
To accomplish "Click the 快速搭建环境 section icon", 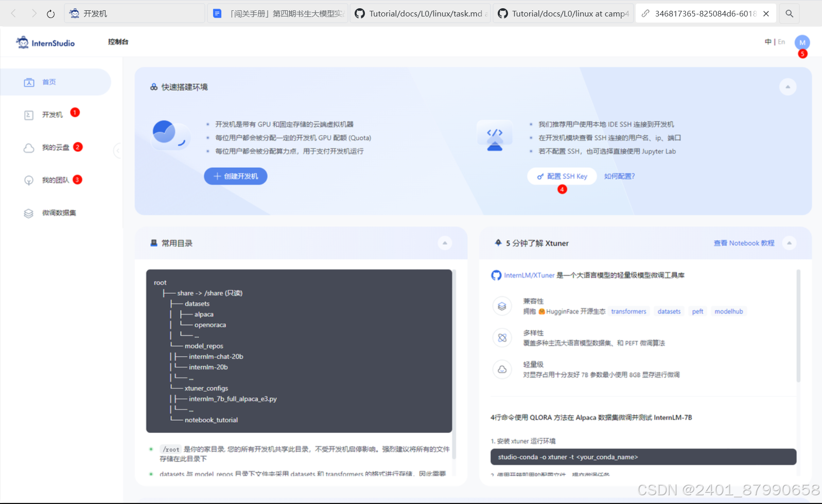I will [154, 87].
